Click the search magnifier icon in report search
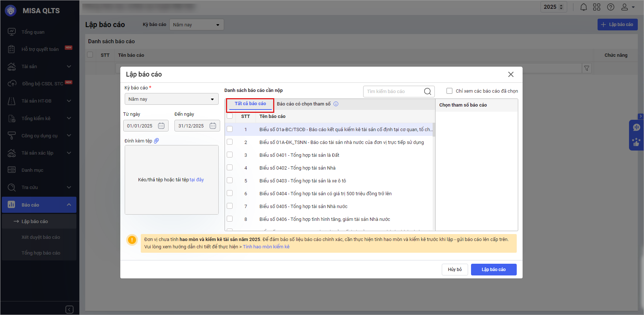Image resolution: width=644 pixels, height=315 pixels. pos(427,92)
